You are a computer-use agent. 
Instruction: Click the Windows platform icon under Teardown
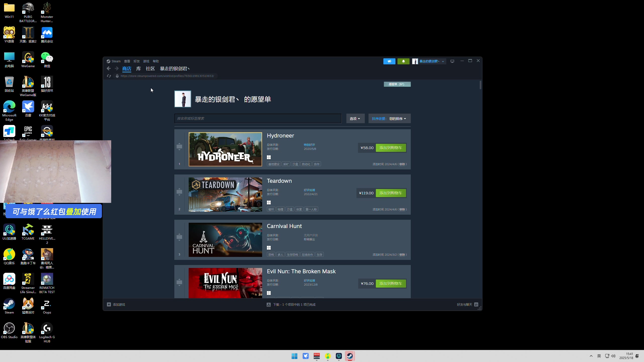point(269,203)
